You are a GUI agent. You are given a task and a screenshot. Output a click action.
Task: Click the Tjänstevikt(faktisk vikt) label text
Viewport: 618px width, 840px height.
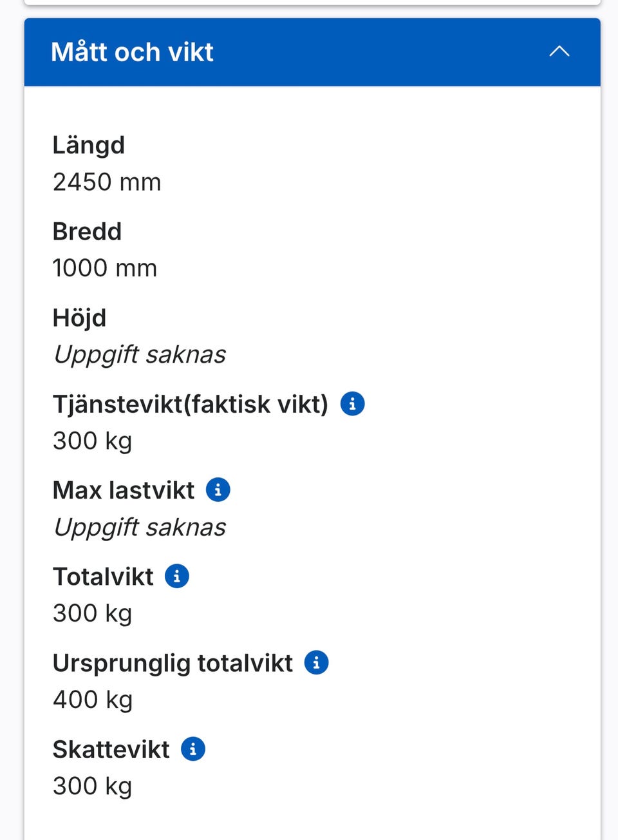191,405
